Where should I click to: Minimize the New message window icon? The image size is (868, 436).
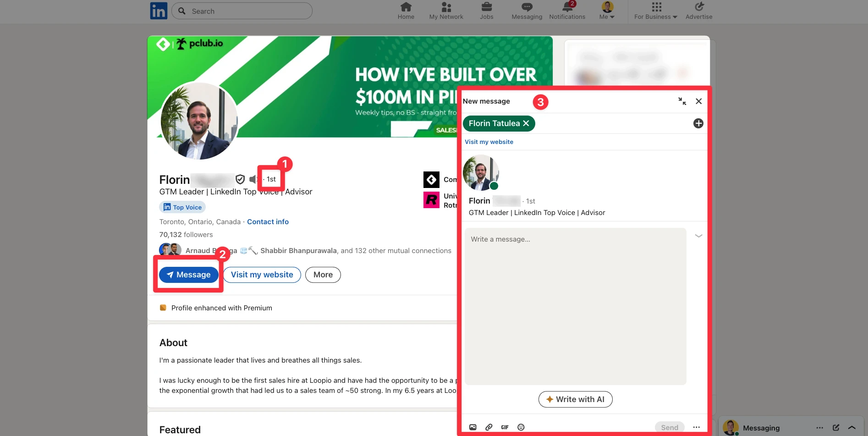[x=682, y=101]
